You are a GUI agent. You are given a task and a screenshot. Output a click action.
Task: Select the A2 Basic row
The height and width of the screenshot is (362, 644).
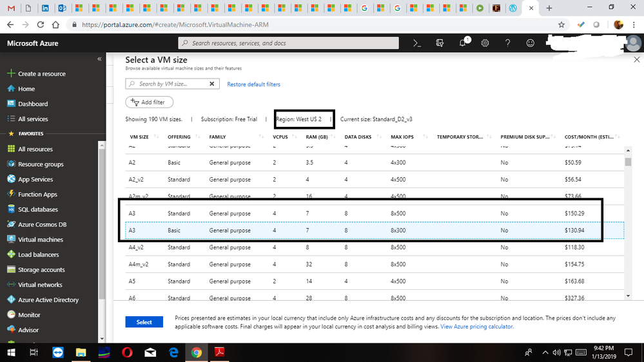click(x=375, y=162)
